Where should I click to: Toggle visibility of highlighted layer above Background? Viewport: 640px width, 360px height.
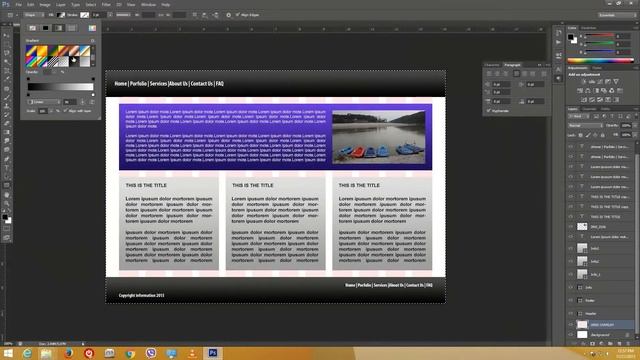point(571,324)
